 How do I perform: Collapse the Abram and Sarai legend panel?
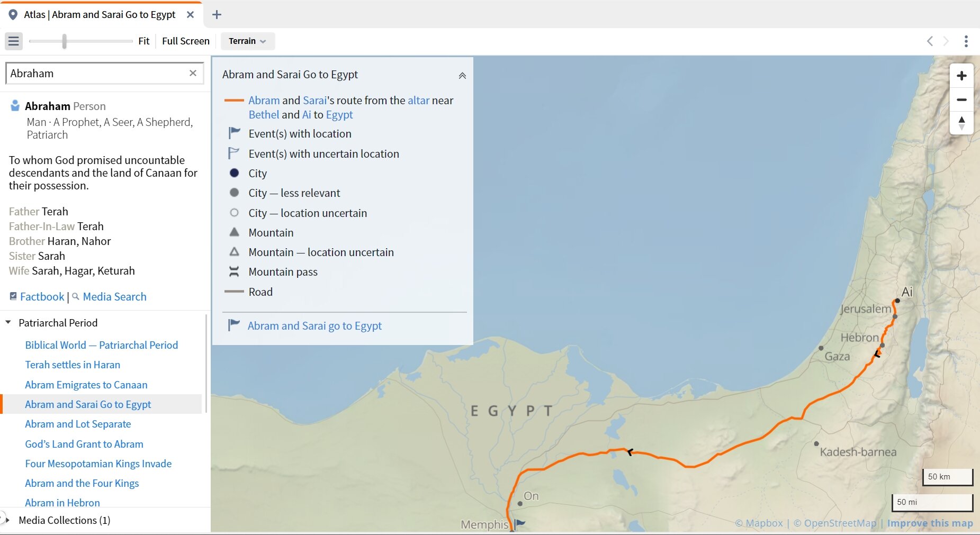tap(462, 75)
